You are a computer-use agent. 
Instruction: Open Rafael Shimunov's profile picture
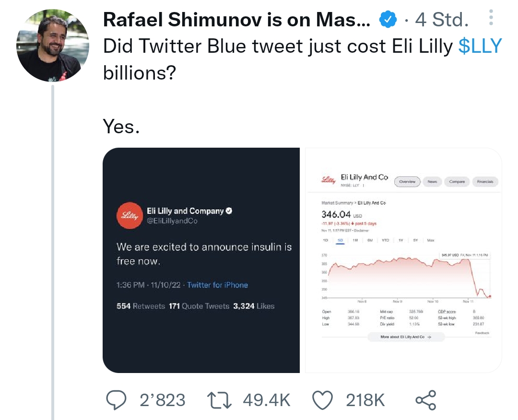click(x=53, y=46)
